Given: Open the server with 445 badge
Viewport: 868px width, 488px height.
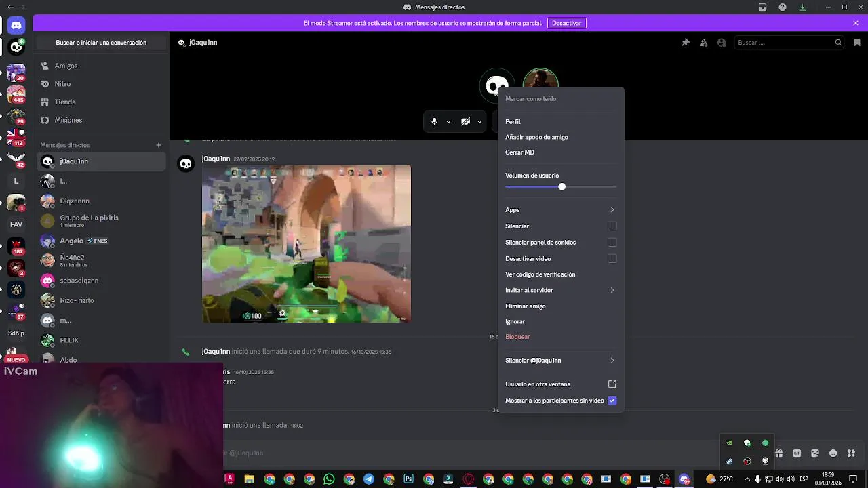Looking at the screenshot, I should coord(16,94).
